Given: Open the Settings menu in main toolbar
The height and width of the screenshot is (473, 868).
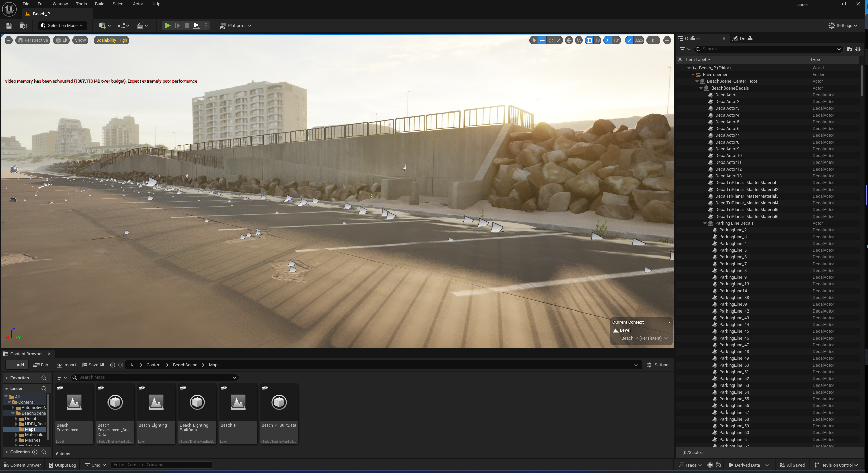Looking at the screenshot, I should coord(843,26).
